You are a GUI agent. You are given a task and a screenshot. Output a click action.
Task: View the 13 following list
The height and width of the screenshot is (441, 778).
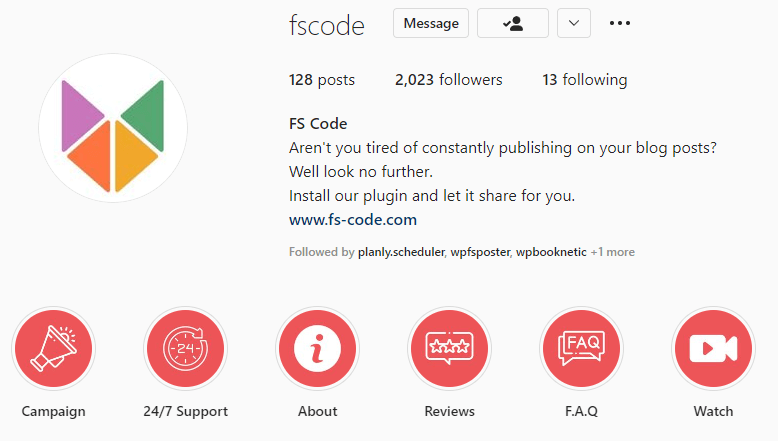584,80
